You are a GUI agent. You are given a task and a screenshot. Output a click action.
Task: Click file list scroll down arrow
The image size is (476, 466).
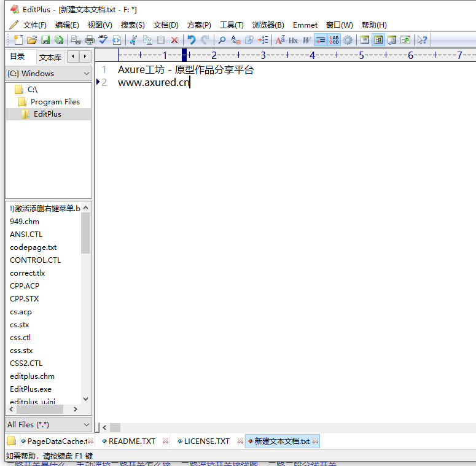(x=85, y=399)
